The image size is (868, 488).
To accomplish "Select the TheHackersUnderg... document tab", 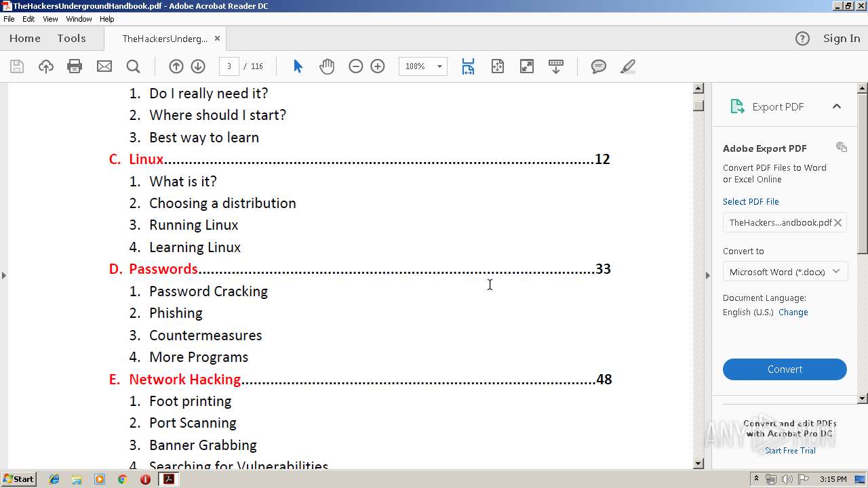I will pyautogui.click(x=165, y=39).
